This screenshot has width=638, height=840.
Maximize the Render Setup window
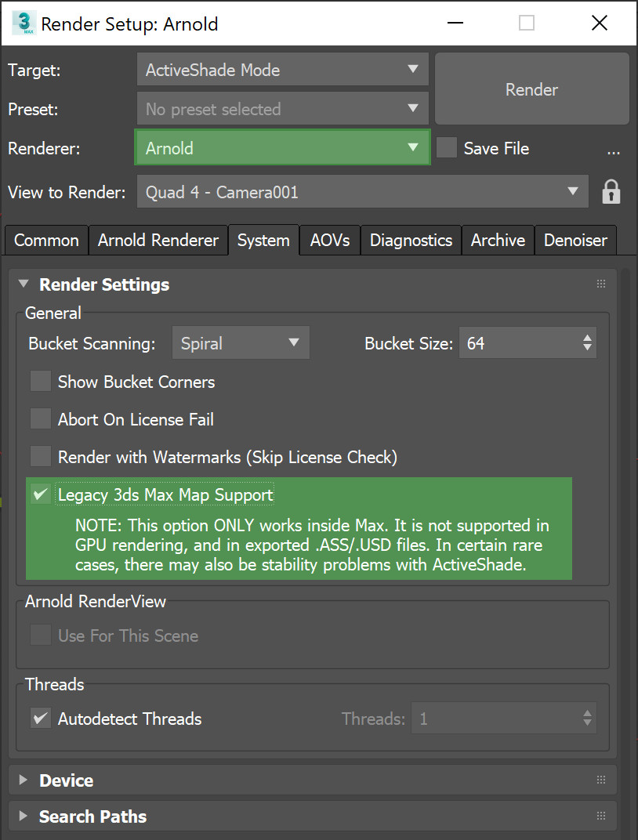[x=527, y=23]
